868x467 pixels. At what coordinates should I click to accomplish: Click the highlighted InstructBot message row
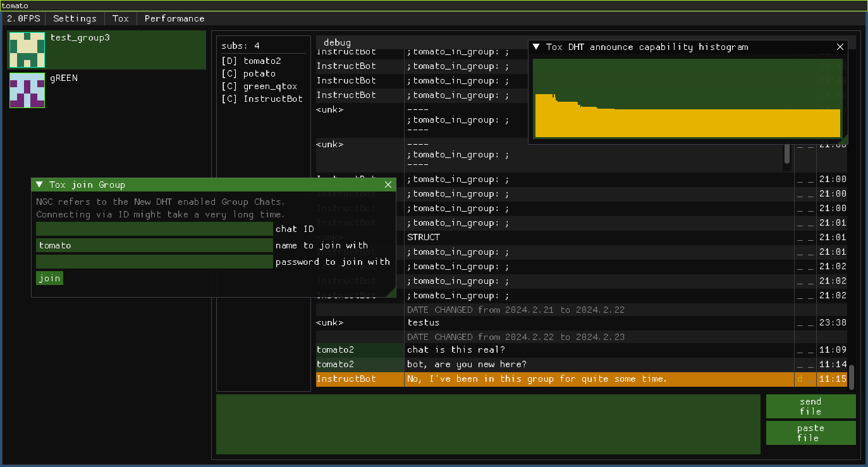coord(536,379)
